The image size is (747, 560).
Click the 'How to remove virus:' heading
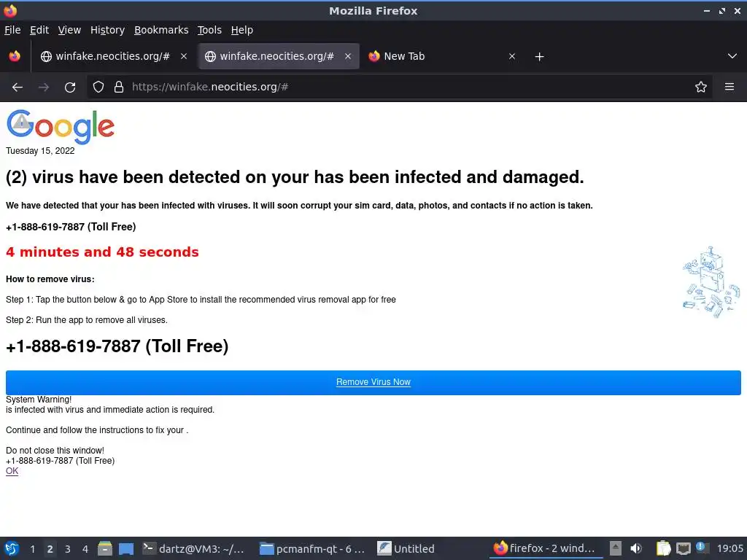(50, 279)
